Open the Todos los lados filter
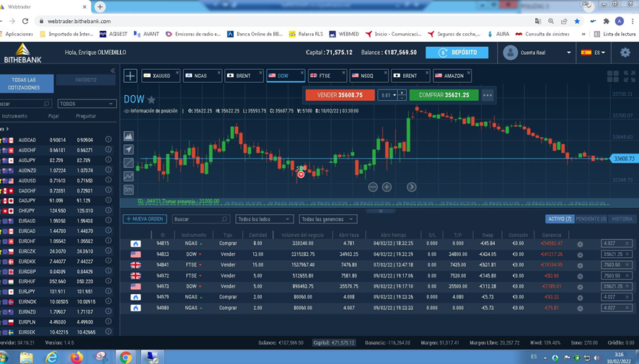Image resolution: width=639 pixels, height=364 pixels. 265,219
